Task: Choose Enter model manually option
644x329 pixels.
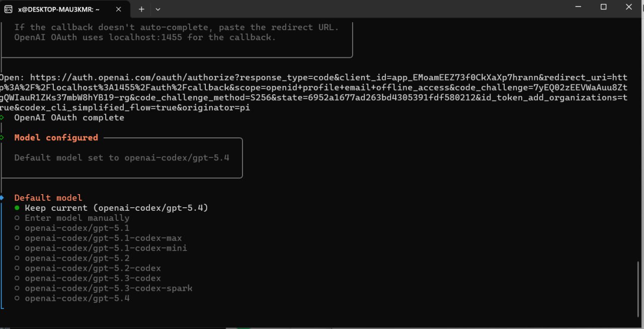Action: coord(77,218)
